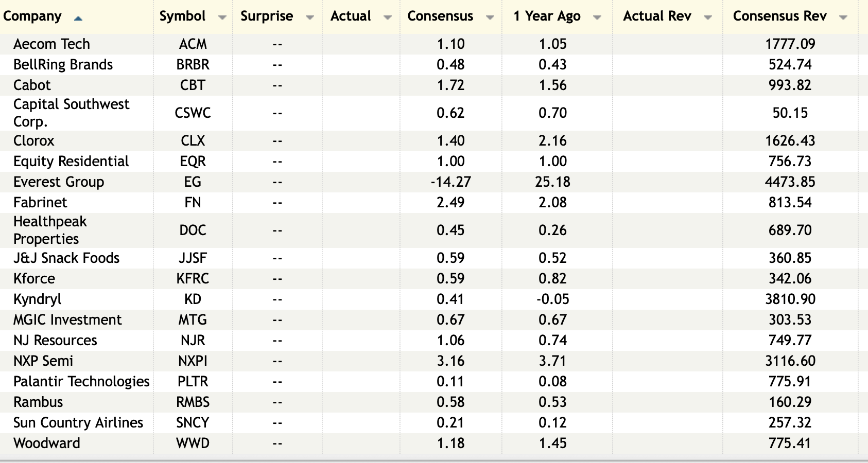Open the Surprise column dropdown arrow
Image resolution: width=868 pixels, height=463 pixels.
(x=309, y=17)
